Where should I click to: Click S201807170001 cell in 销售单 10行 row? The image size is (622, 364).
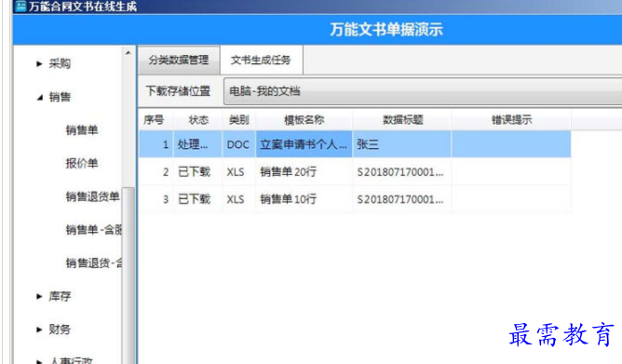(x=402, y=199)
